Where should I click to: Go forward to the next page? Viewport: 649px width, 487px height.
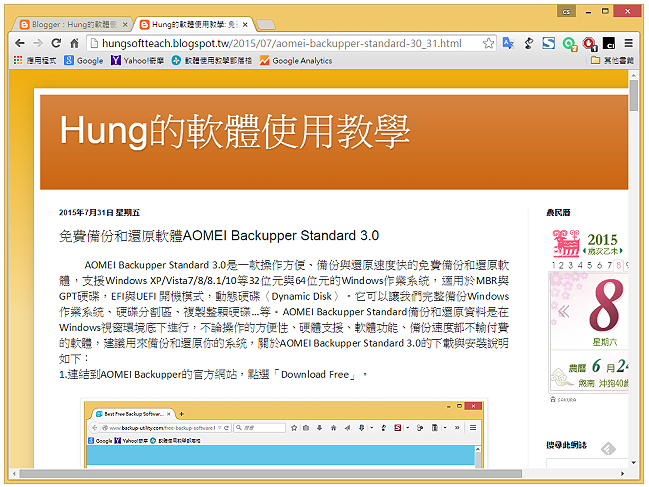38,43
